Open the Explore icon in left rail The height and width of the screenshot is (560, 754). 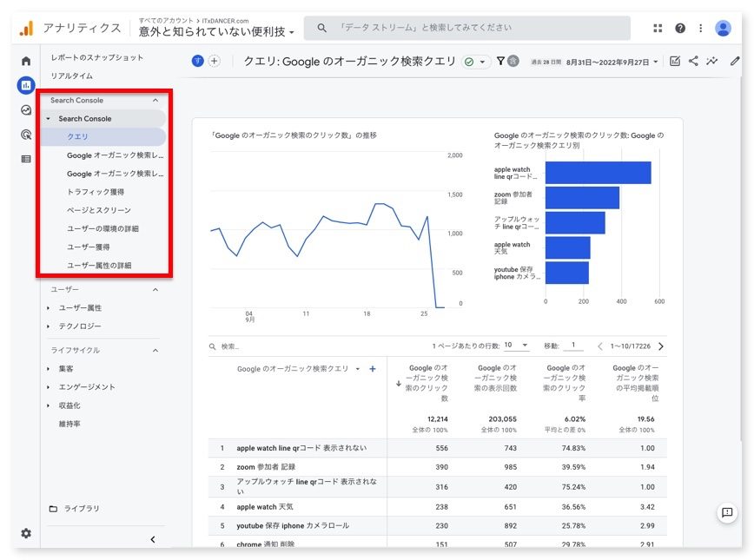click(26, 110)
